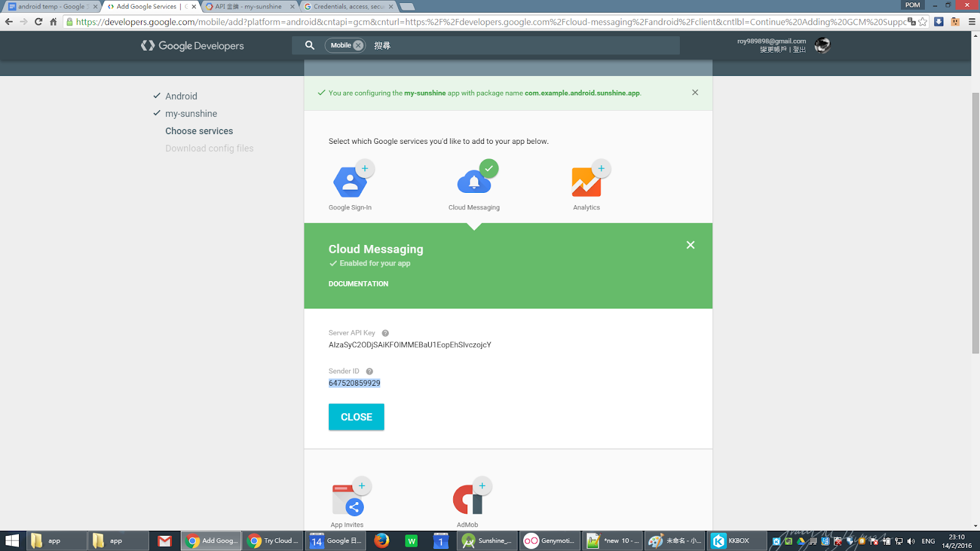This screenshot has height=551, width=980.
Task: Go forward in the browser
Action: [x=23, y=21]
